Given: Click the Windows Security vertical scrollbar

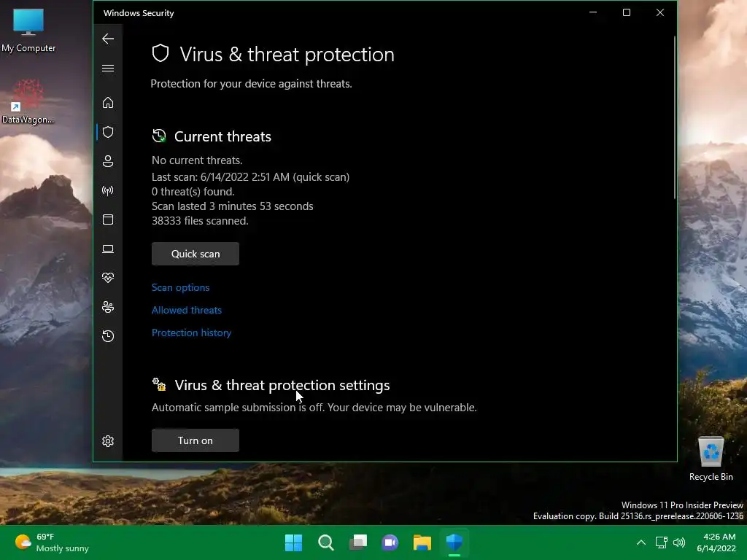Looking at the screenshot, I should (x=675, y=117).
